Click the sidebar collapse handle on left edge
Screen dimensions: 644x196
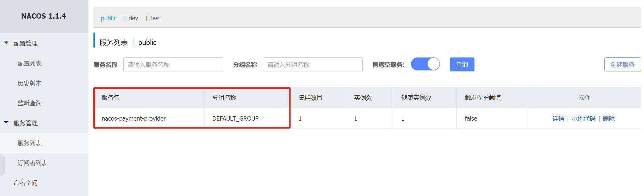pos(2,165)
